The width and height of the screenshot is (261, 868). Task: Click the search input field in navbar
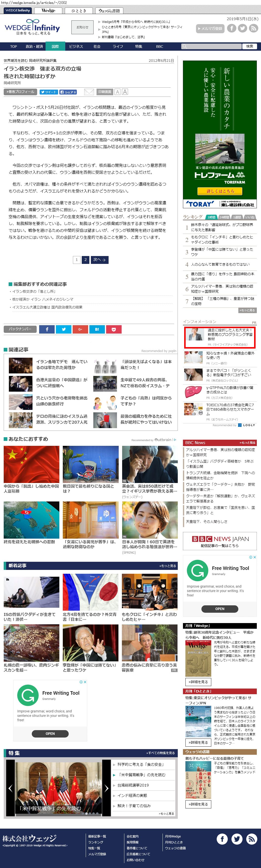pyautogui.click(x=214, y=47)
